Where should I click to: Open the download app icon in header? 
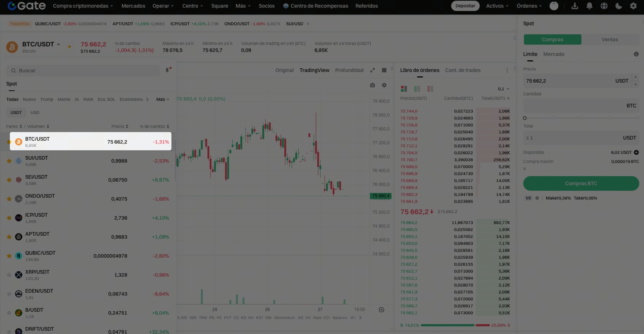pos(575,6)
